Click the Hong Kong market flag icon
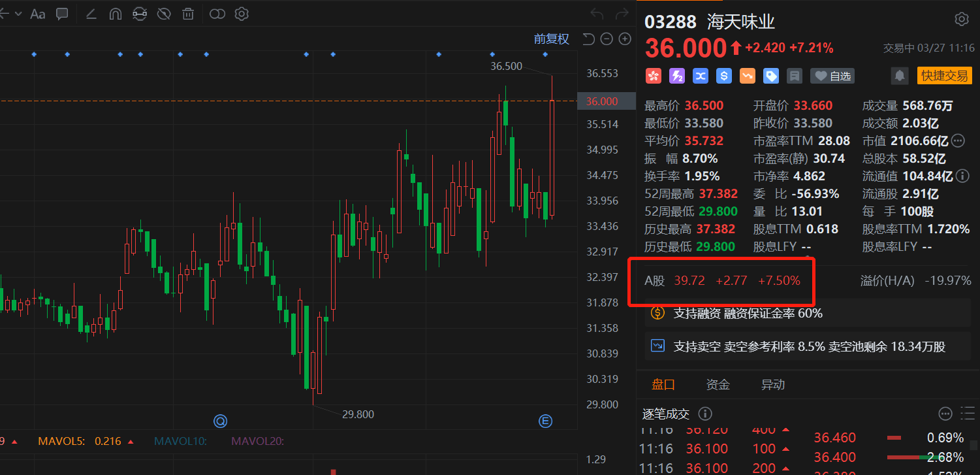Screen dimensions: 980x475 tap(654, 76)
